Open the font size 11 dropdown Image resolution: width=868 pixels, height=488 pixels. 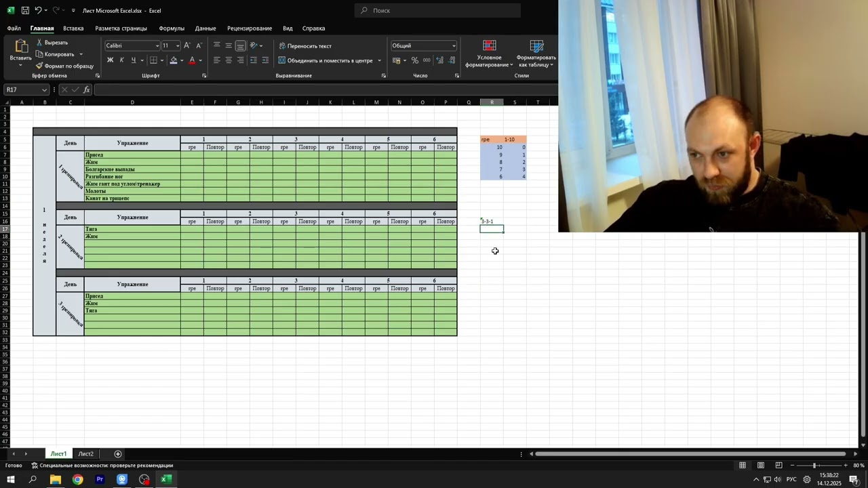(178, 45)
